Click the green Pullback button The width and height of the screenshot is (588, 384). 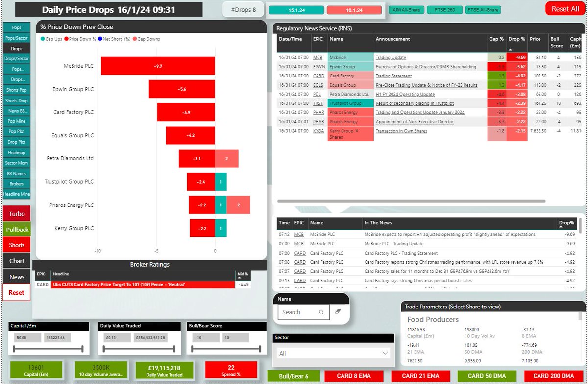coord(17,230)
